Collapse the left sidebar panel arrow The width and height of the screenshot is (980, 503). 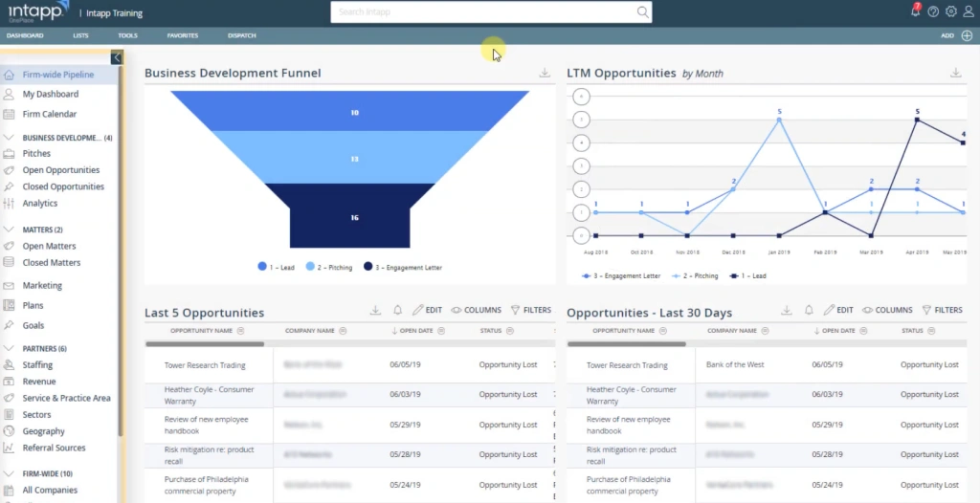(116, 58)
